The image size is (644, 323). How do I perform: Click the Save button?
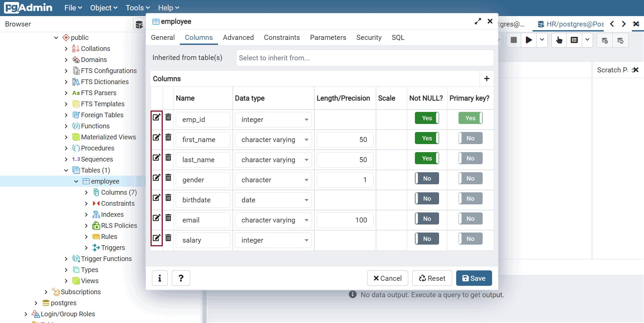coord(474,278)
